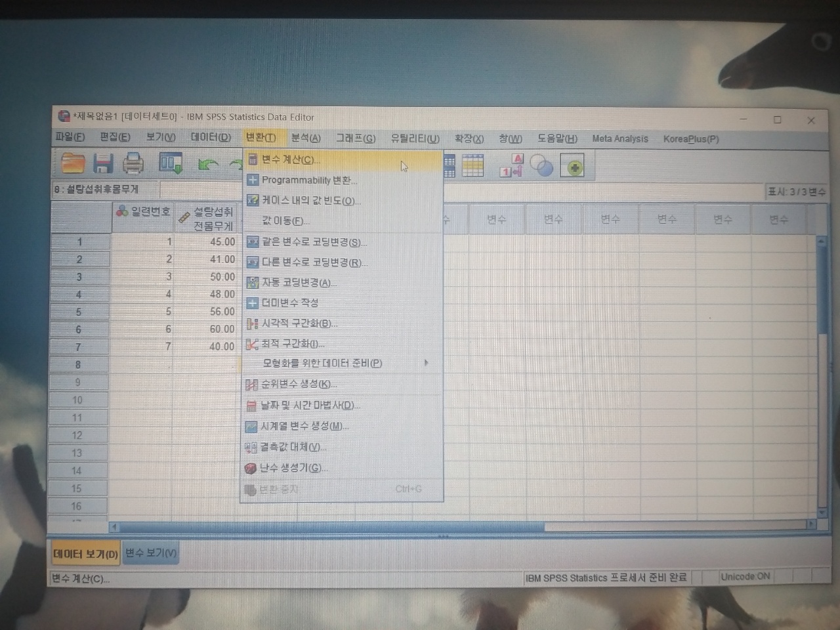Open the 유틸리티(U) menu
840x630 pixels.
tap(415, 138)
